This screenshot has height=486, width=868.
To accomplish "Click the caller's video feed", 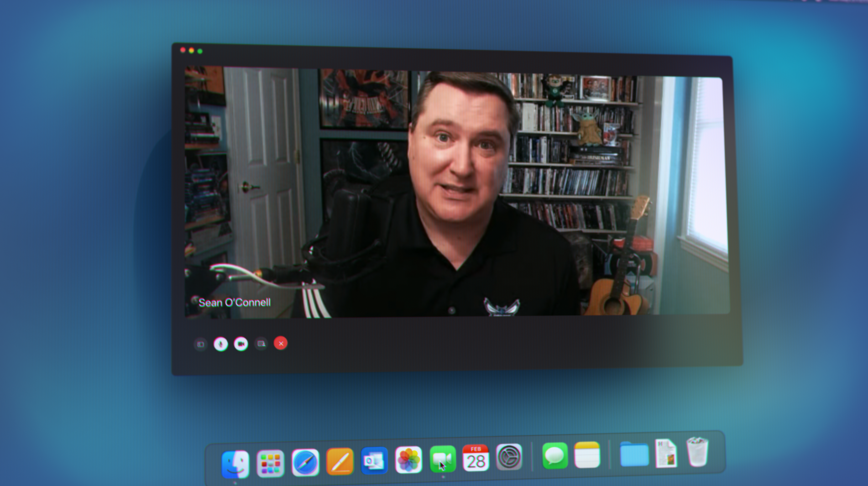I will tap(456, 192).
